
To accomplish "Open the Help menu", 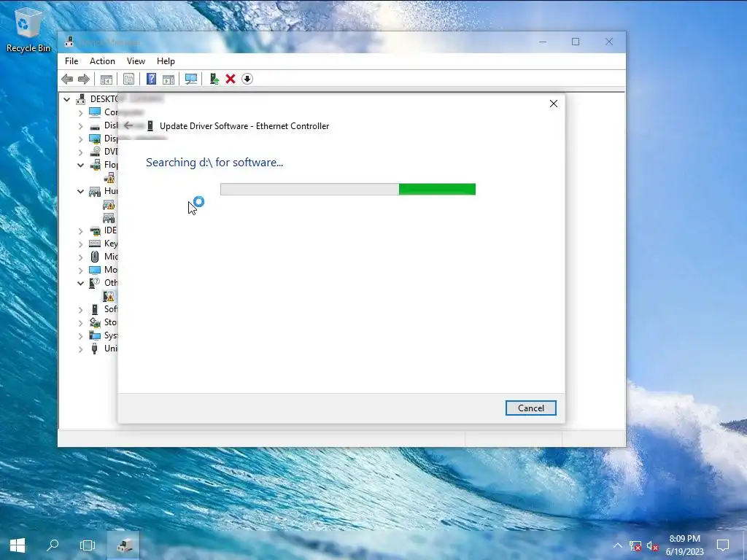I will (x=166, y=61).
